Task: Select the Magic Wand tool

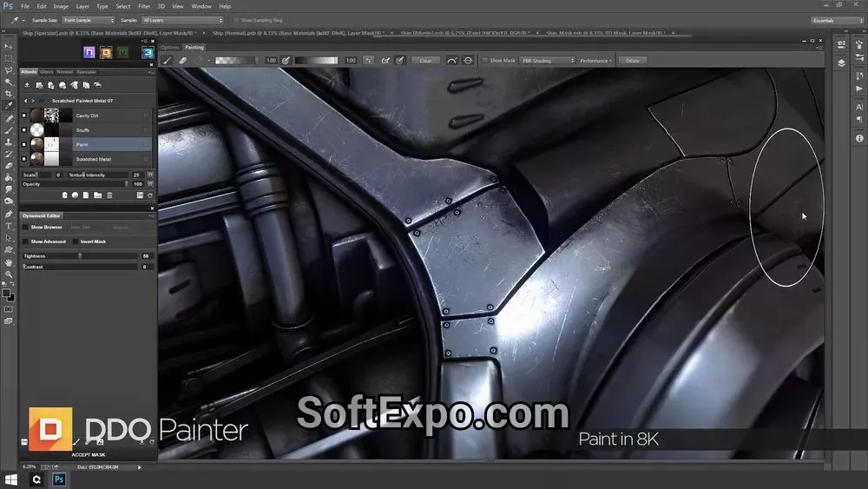Action: tap(9, 82)
